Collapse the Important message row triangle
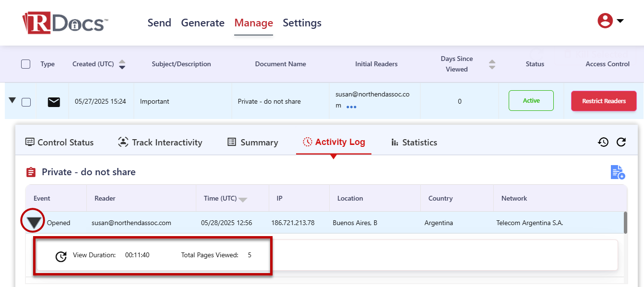The height and width of the screenshot is (287, 644). (12, 100)
